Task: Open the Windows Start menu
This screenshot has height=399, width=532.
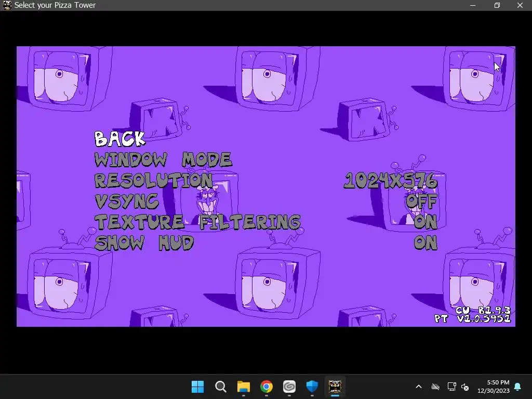Action: pos(197,387)
